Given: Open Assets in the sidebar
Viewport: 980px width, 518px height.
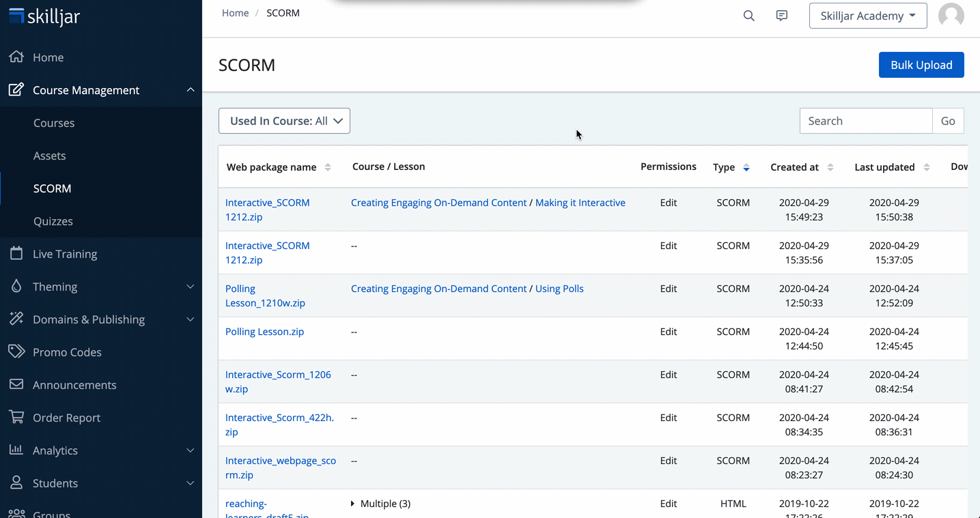Looking at the screenshot, I should point(50,156).
